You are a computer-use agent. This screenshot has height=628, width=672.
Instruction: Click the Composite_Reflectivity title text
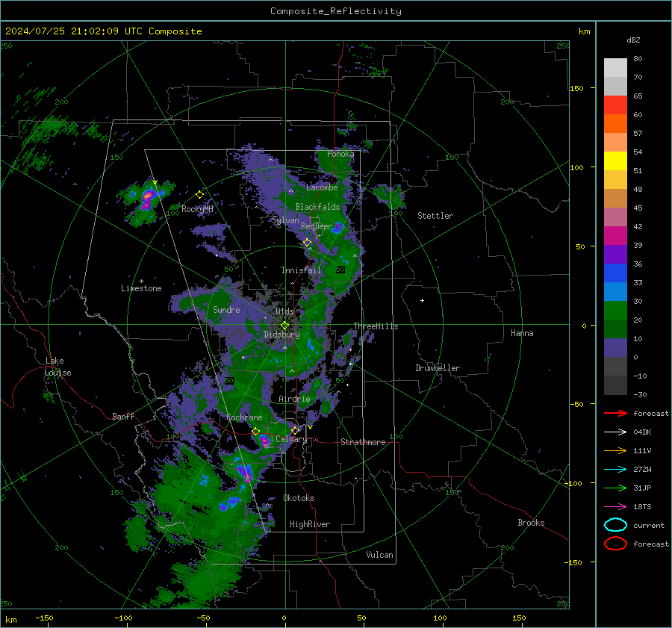(x=336, y=11)
